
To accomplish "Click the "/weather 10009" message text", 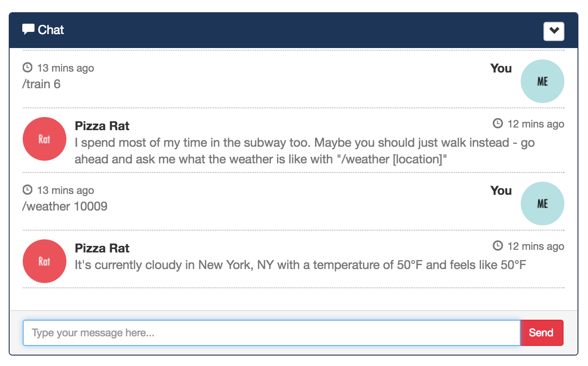I will (65, 206).
